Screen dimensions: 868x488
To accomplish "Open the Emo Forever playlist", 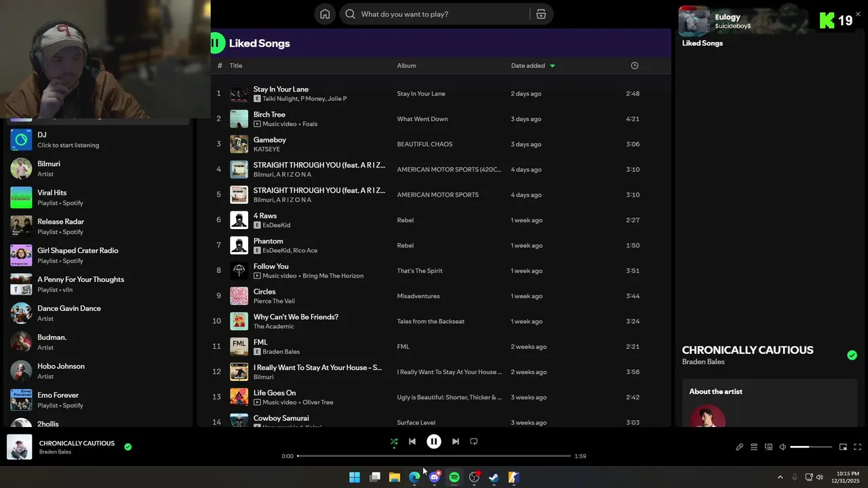I will (98, 400).
